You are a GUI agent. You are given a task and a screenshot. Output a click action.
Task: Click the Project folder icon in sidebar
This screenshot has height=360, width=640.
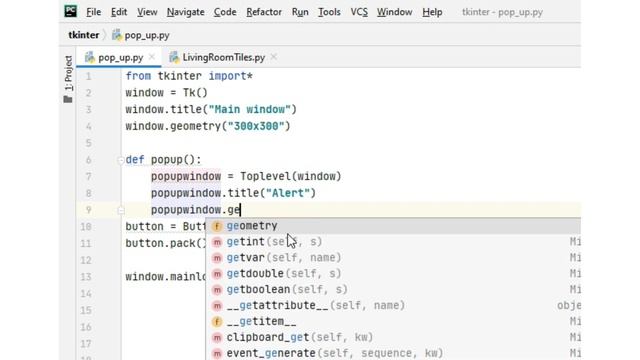(x=68, y=99)
